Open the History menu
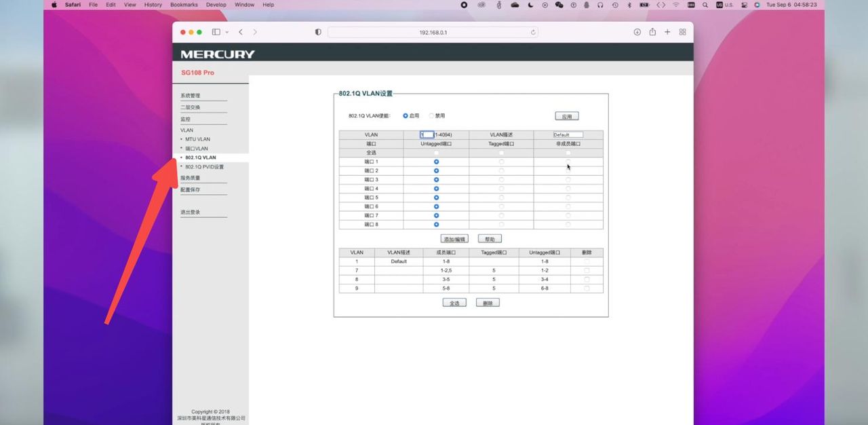The height and width of the screenshot is (425, 868). point(153,5)
